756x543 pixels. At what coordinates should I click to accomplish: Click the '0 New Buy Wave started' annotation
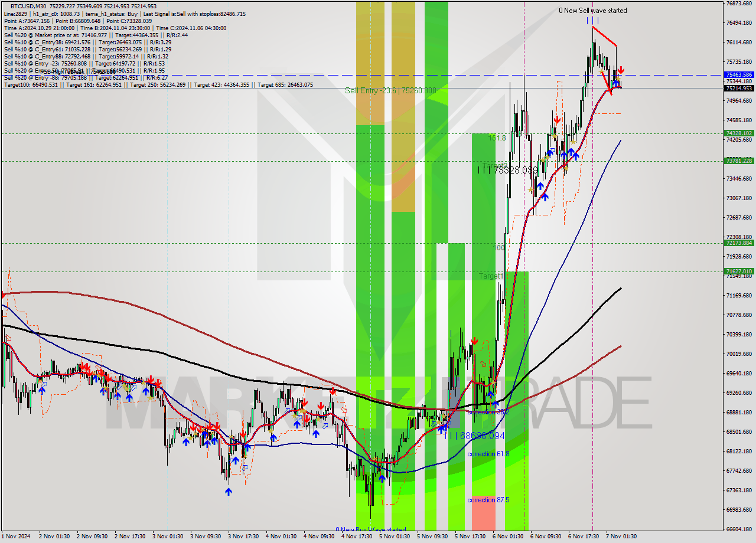tap(371, 529)
